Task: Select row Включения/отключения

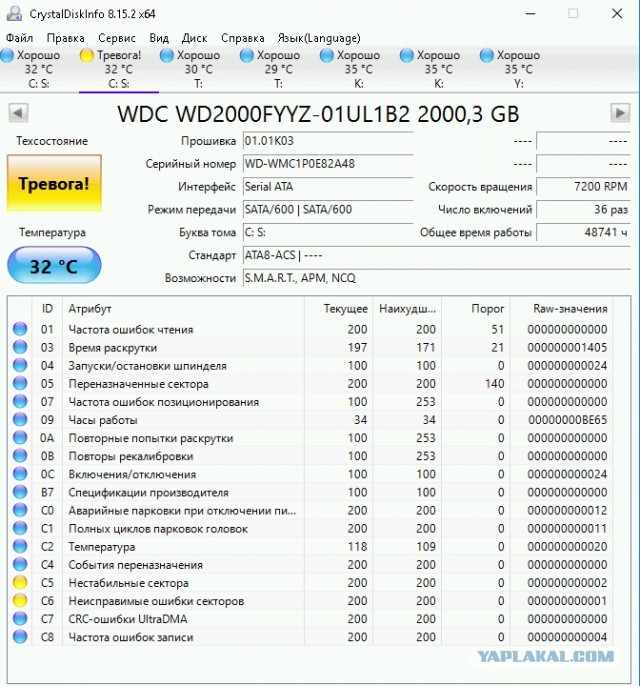Action: [x=310, y=474]
